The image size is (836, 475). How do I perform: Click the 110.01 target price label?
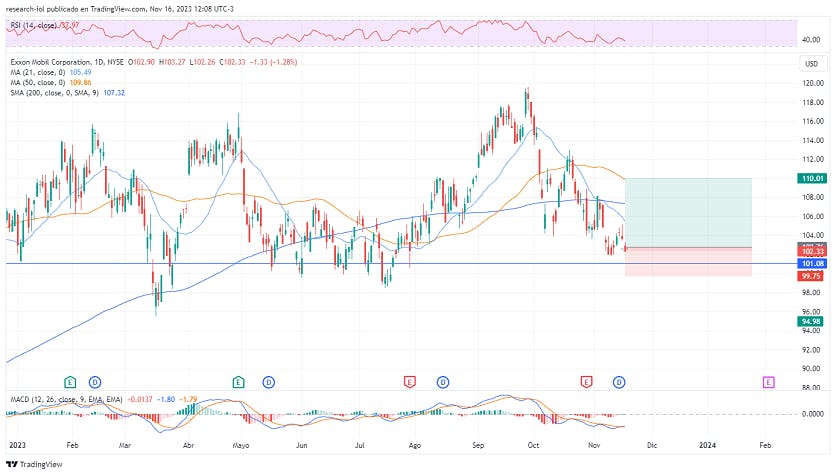pos(812,179)
